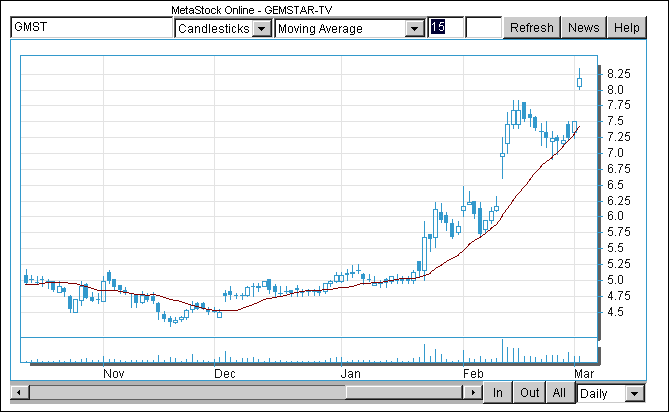Click the Refresh button
The image size is (669, 412).
tap(532, 28)
